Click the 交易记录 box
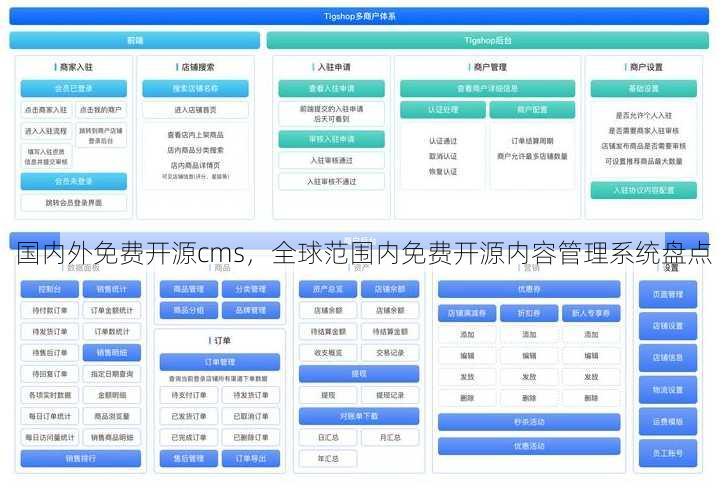 coord(390,353)
